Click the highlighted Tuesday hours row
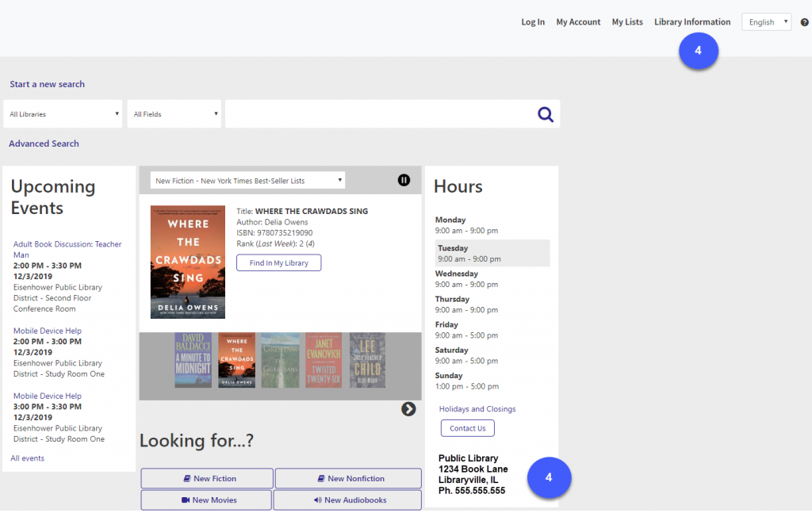Screen dimensions: 812x513 (492, 253)
